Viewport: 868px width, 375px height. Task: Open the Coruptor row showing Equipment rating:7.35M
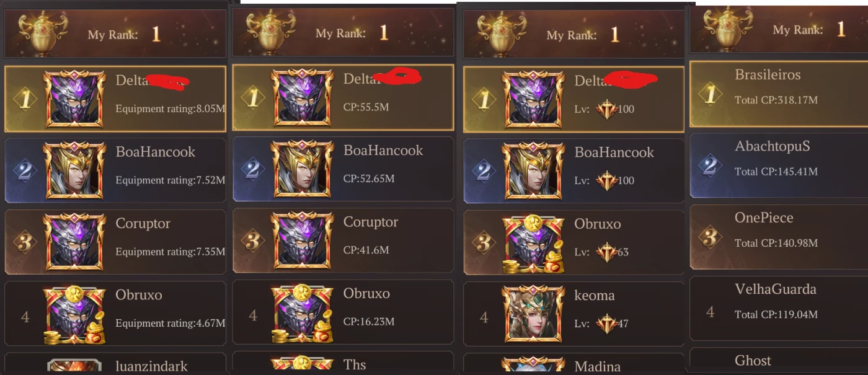(x=115, y=242)
